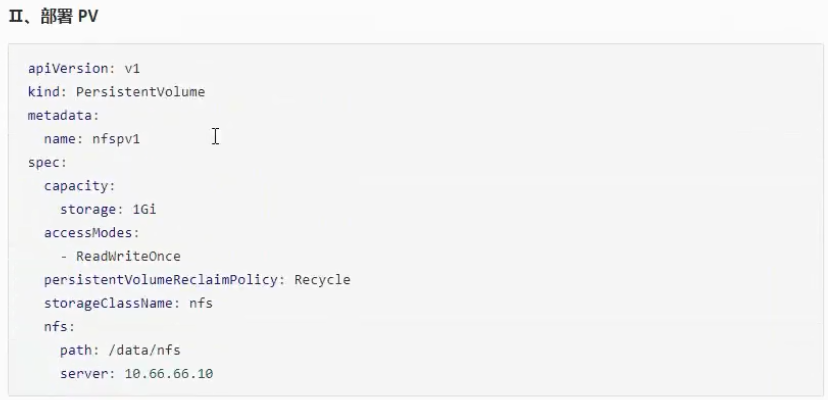Click the accessModes: key
This screenshot has height=400, width=828.
(x=88, y=233)
